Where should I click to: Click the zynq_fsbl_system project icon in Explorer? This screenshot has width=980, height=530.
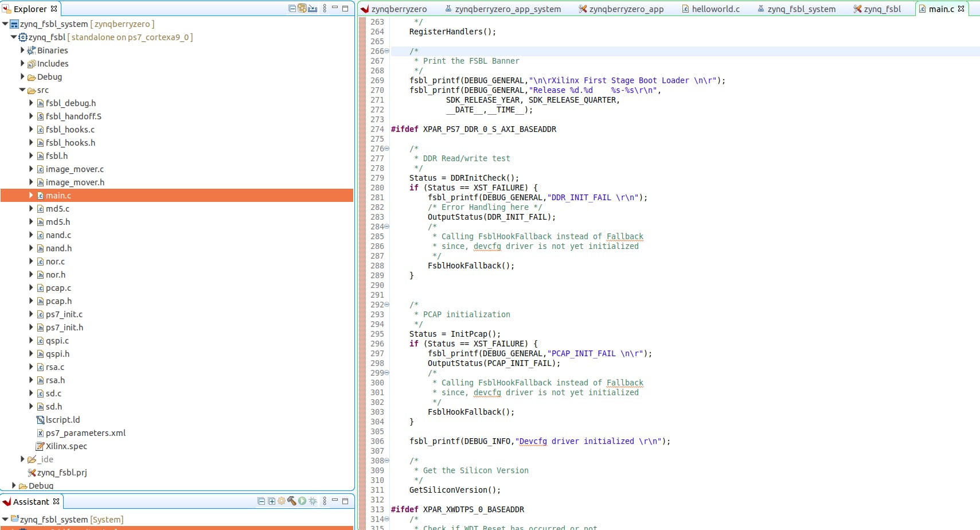click(14, 24)
